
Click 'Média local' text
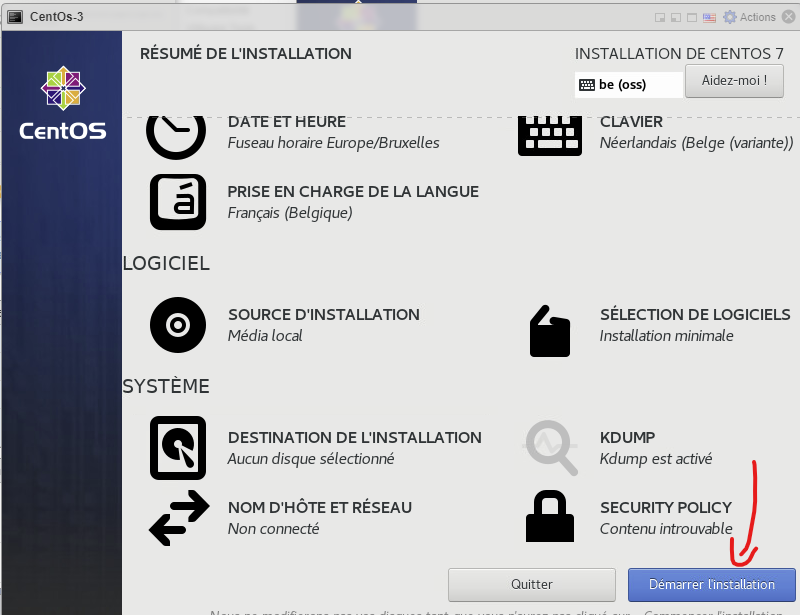(x=265, y=336)
